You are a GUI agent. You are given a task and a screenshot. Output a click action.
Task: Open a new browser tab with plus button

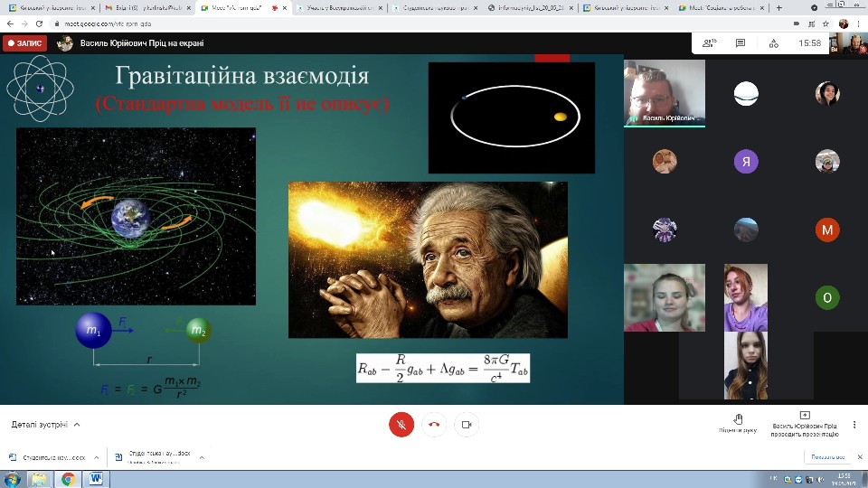pyautogui.click(x=779, y=7)
